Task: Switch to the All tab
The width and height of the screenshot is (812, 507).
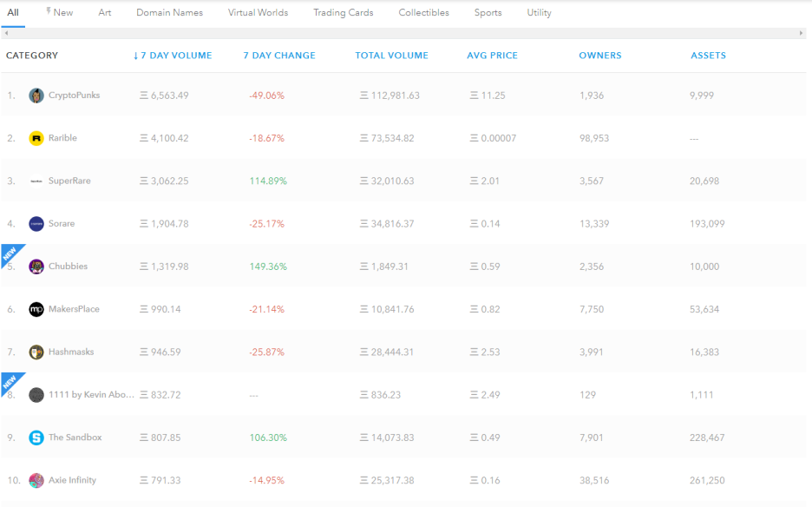Action: point(13,12)
